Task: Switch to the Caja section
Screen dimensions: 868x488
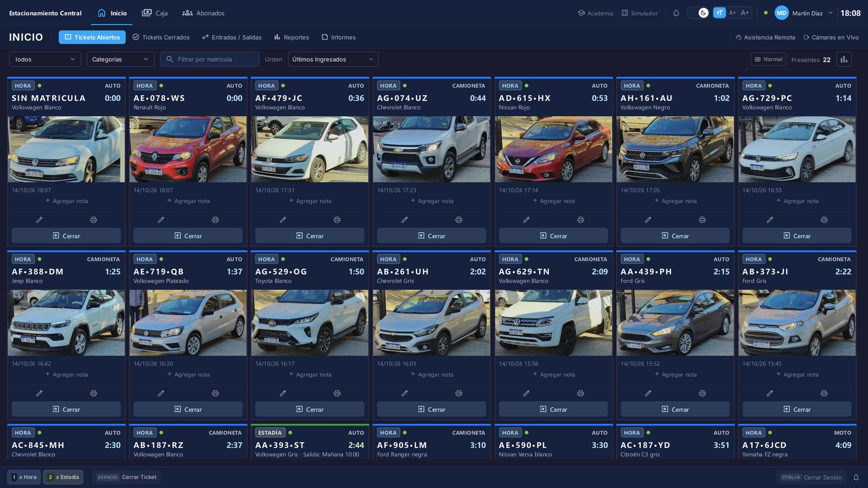Action: [155, 13]
